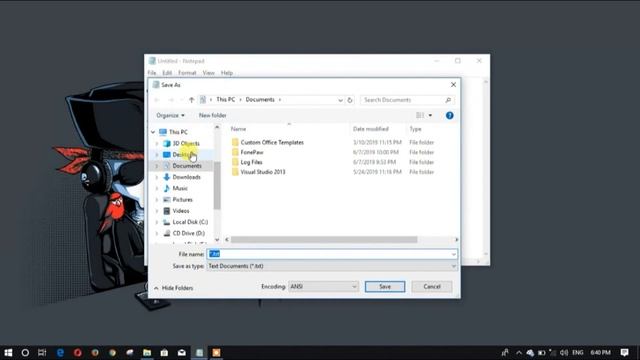Open the Help question mark button
The width and height of the screenshot is (640, 360).
pyautogui.click(x=449, y=116)
